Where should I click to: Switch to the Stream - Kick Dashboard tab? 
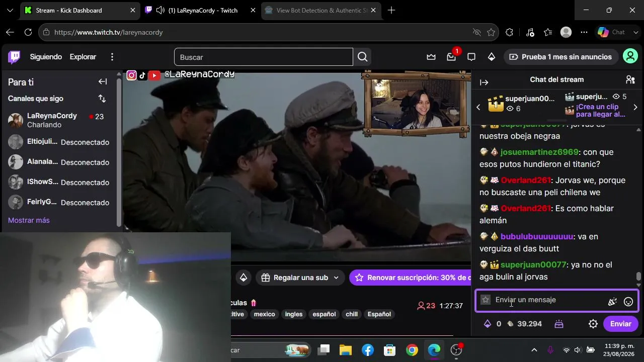(80, 10)
